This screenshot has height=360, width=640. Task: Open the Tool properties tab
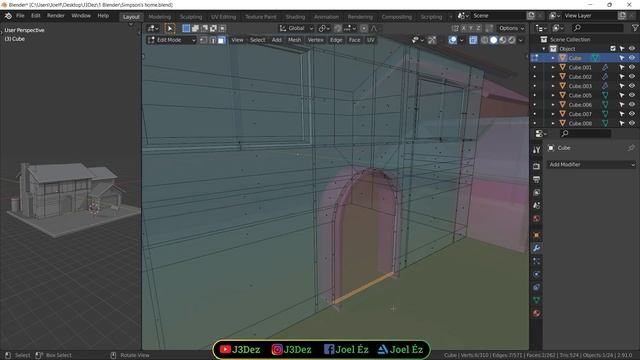coord(536,150)
